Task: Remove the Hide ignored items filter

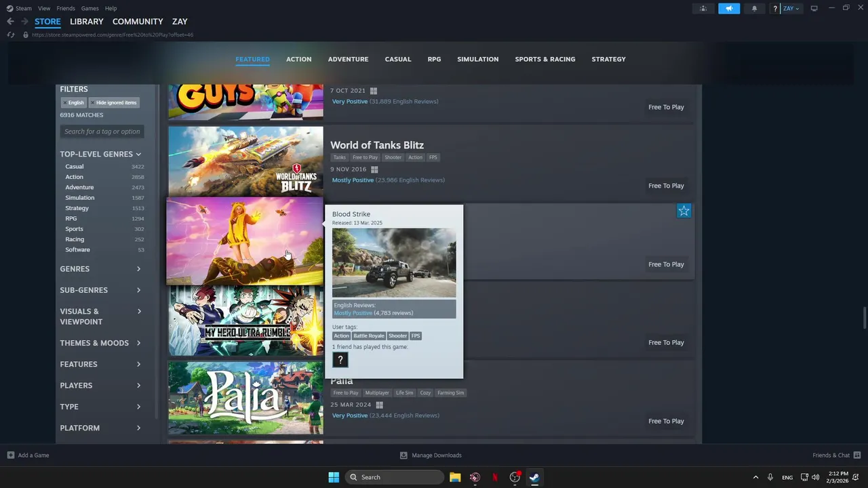Action: [92, 102]
